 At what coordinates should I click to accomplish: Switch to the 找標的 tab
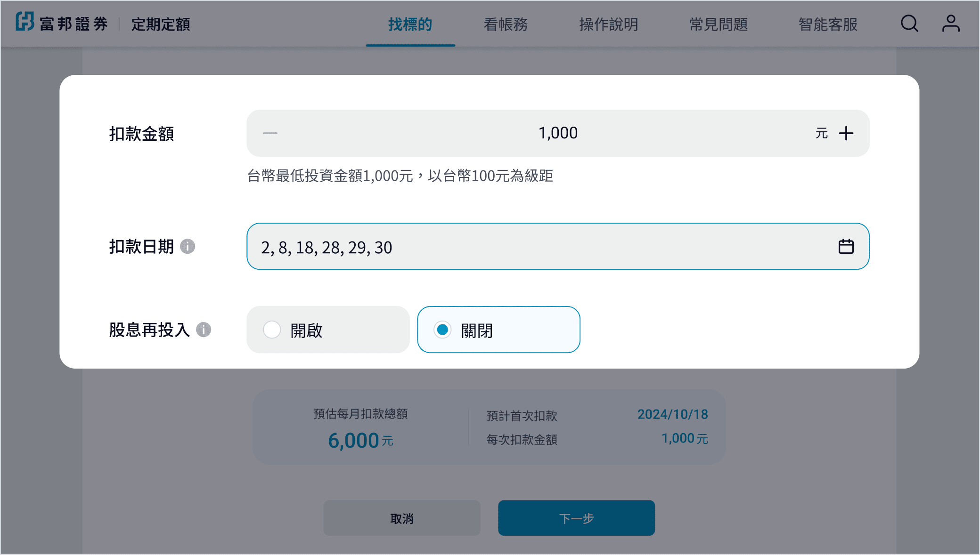[x=410, y=24]
